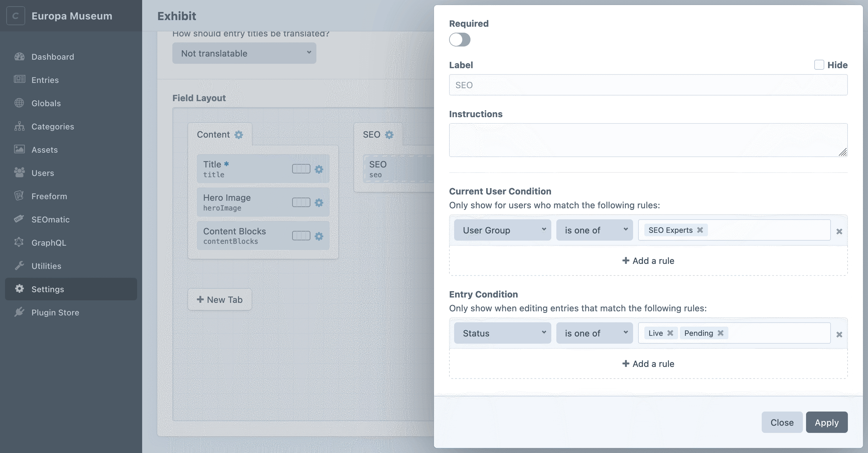Open the GraphQL section
This screenshot has height=453, width=868.
point(71,242)
